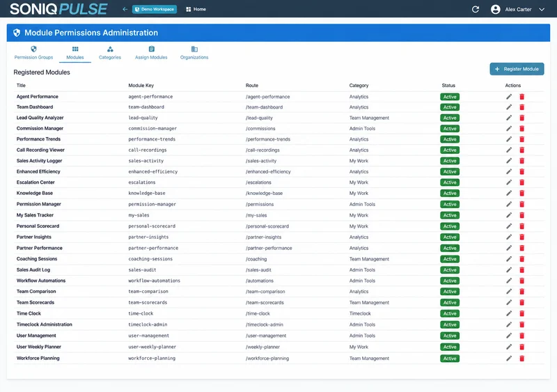Screen dimensions: 557x392
Task: Click the timeclock-admin module key
Action: [x=148, y=324]
